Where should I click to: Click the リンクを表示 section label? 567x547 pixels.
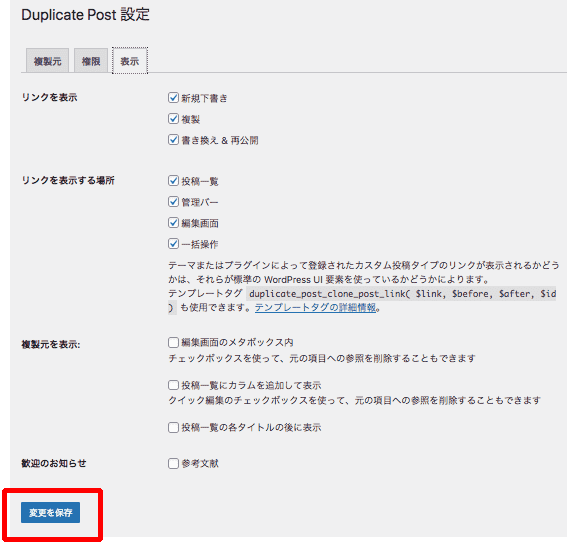tap(49, 97)
